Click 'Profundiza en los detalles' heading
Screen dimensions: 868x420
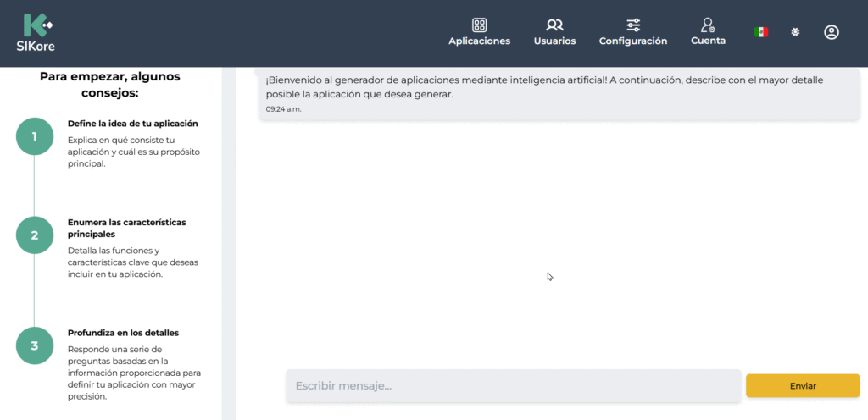click(123, 333)
